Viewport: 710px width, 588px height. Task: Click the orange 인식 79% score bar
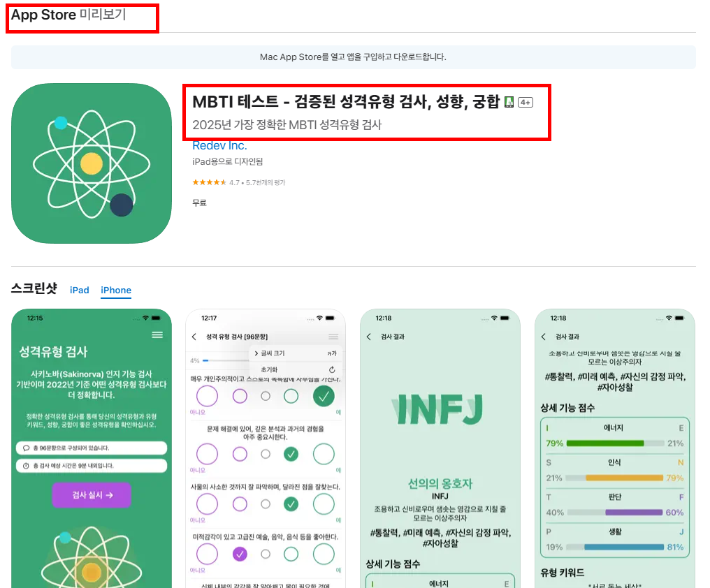point(624,478)
